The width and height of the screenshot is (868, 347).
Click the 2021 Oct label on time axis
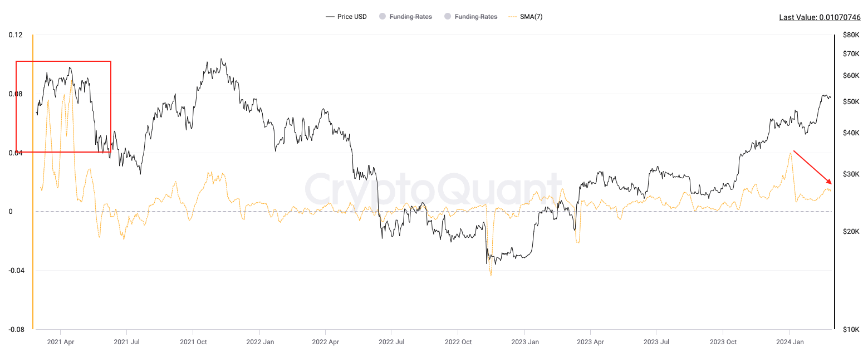coord(193,342)
